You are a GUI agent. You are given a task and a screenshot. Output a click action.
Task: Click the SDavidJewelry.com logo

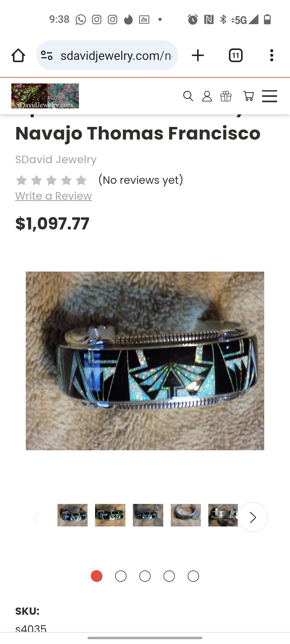point(45,96)
